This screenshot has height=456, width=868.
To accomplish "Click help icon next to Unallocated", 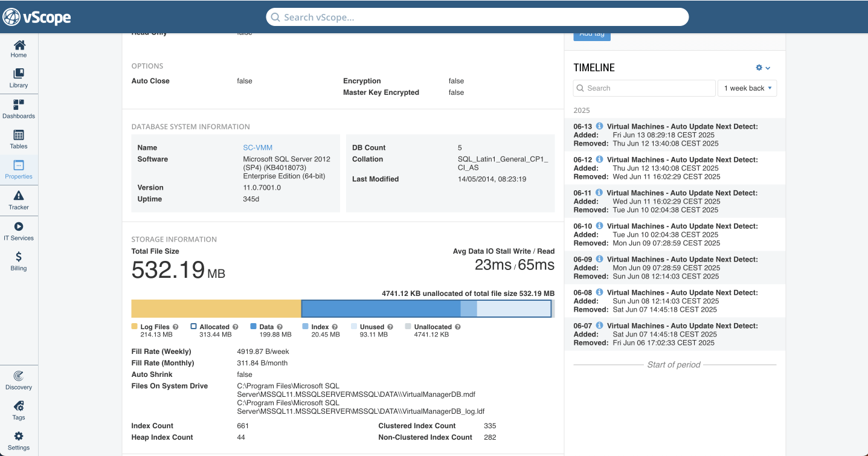I will [x=458, y=327].
